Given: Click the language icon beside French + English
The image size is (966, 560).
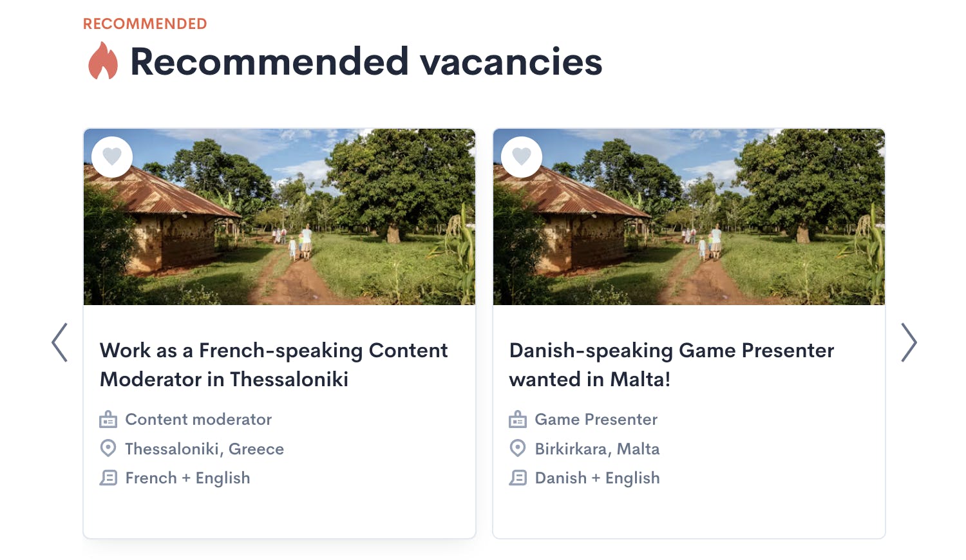Looking at the screenshot, I should 108,478.
